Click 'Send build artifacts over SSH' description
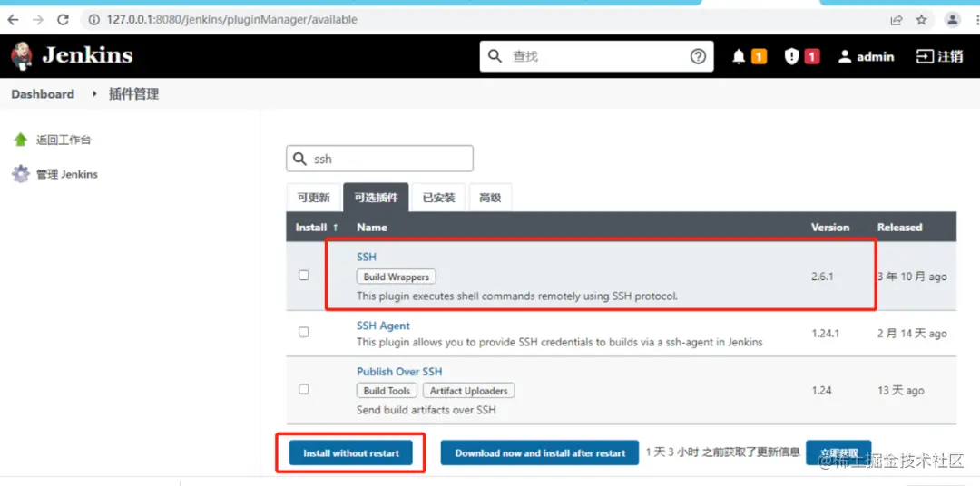 [426, 411]
